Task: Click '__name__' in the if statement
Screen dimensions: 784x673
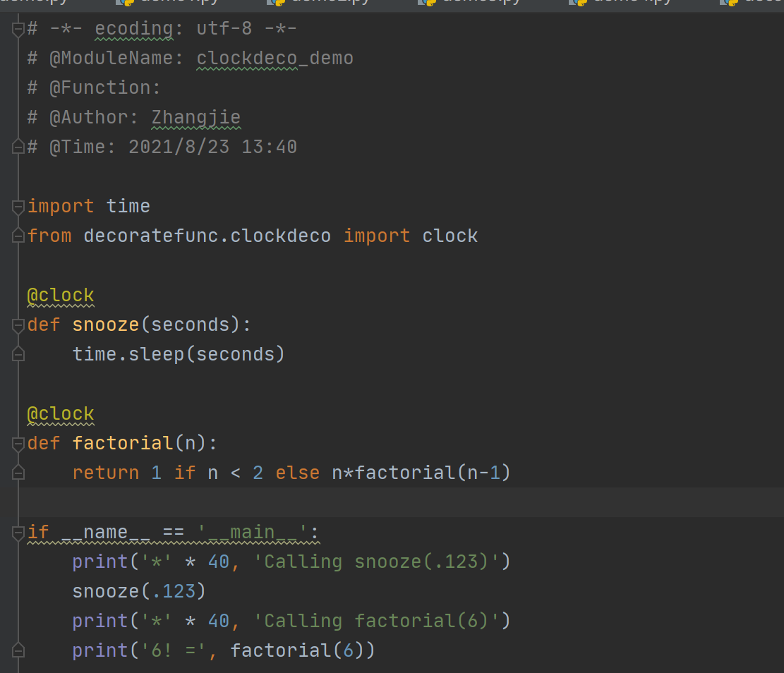Action: [106, 533]
